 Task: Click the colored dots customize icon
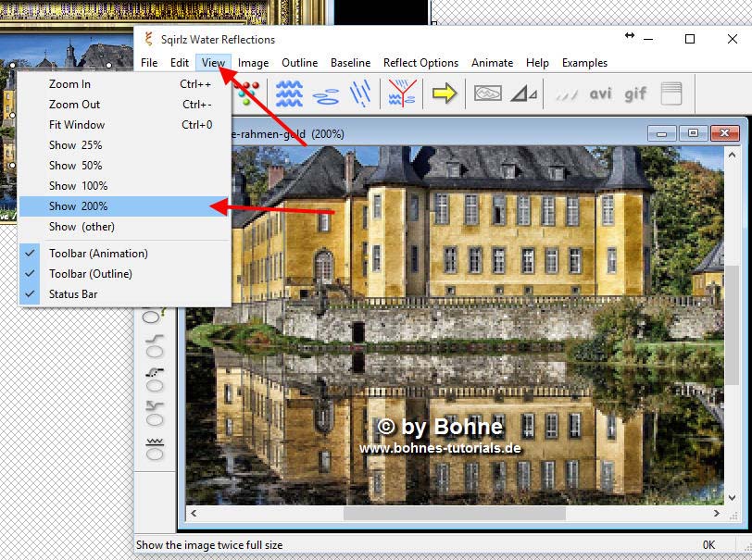pyautogui.click(x=246, y=93)
